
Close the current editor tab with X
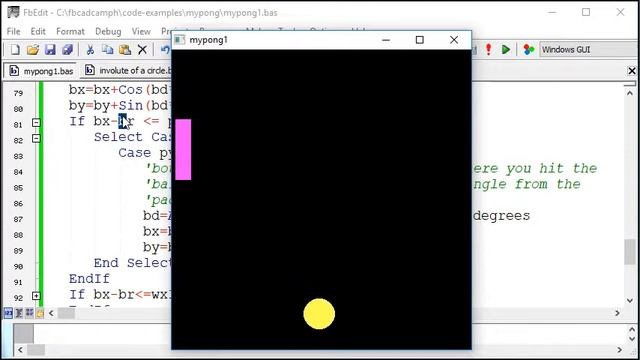point(632,71)
